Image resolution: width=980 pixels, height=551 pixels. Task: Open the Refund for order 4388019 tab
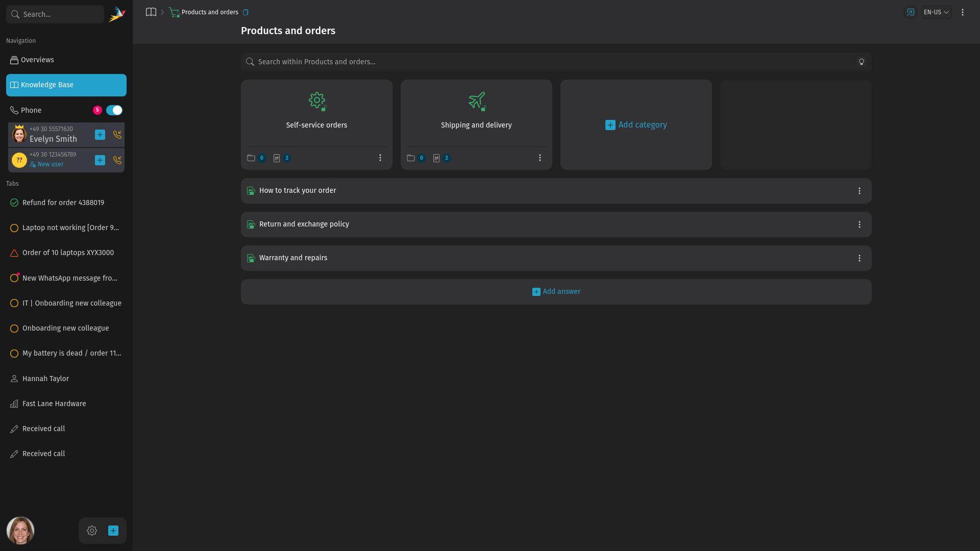66,203
